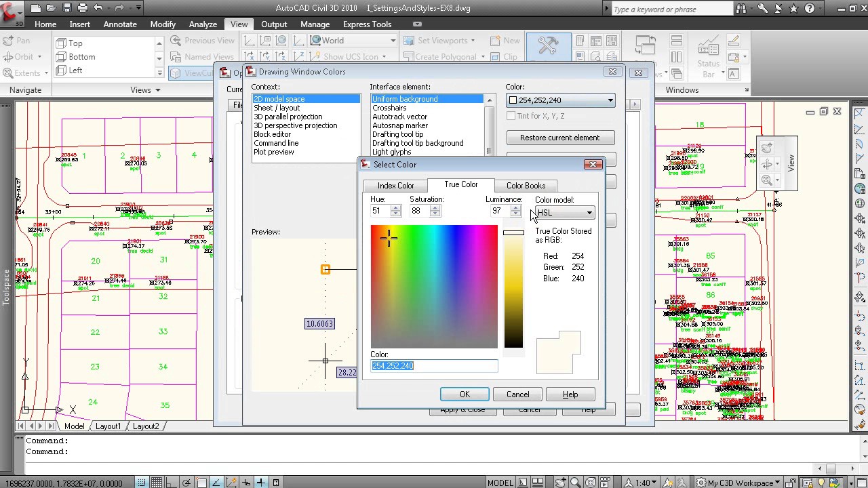Viewport: 868px width, 488px height.
Task: Click the Previous View ribbon button
Action: (202, 41)
